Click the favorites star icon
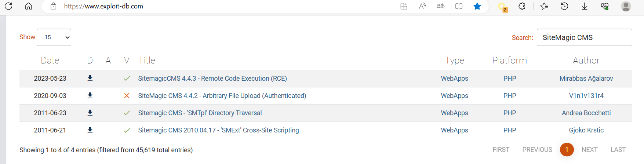Screen dimensions: 644x164 click(477, 6)
